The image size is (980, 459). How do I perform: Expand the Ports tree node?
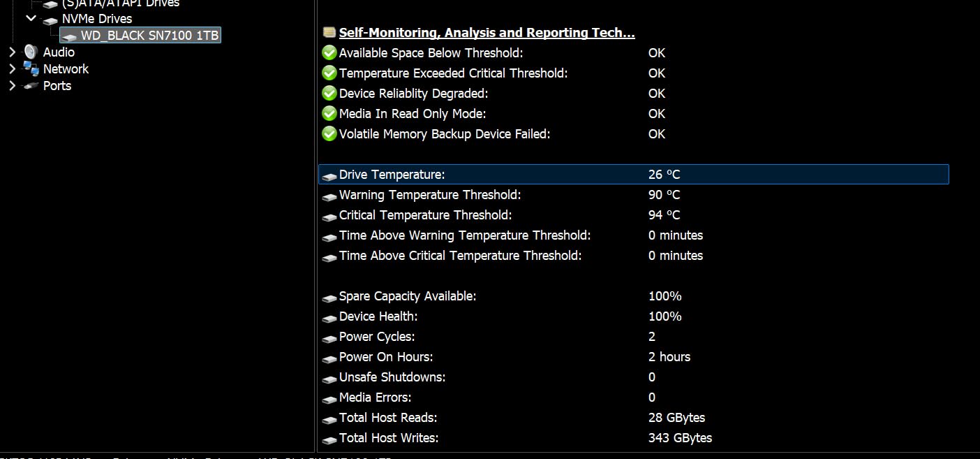(x=12, y=85)
